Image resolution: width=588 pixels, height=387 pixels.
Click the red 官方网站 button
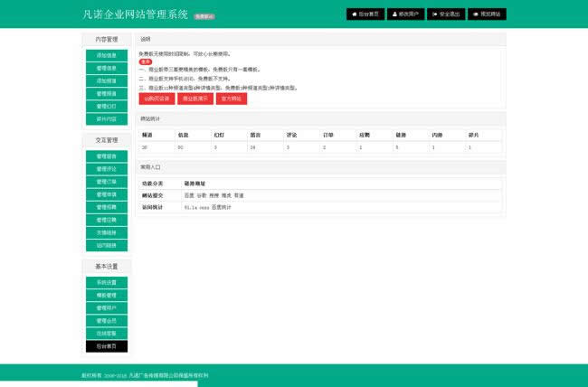232,99
